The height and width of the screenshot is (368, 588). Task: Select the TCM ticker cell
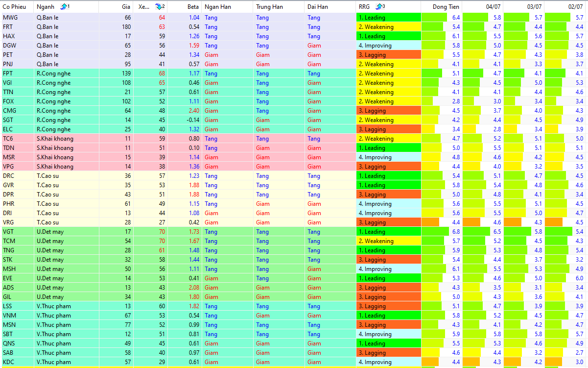(17, 241)
